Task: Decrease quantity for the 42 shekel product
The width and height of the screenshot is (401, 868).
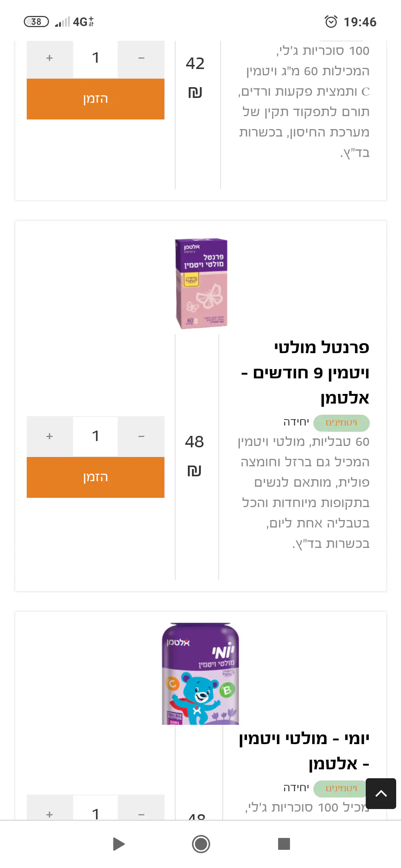Action: pyautogui.click(x=141, y=58)
